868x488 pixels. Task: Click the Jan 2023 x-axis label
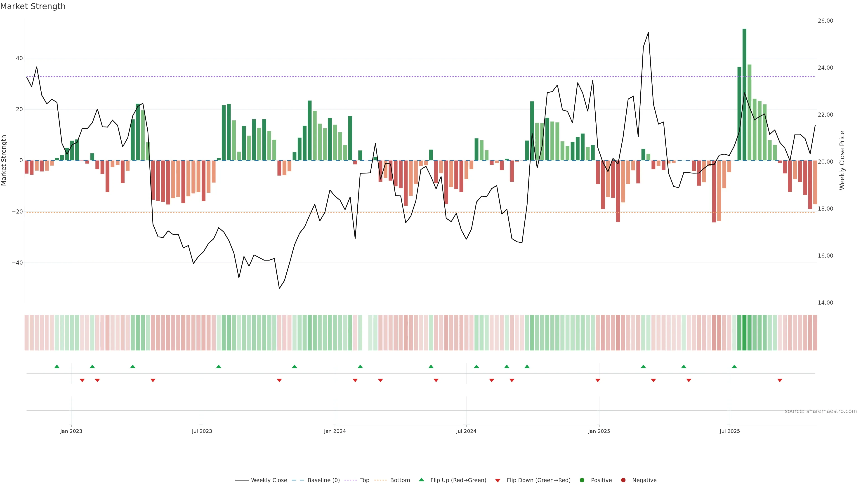tap(71, 431)
